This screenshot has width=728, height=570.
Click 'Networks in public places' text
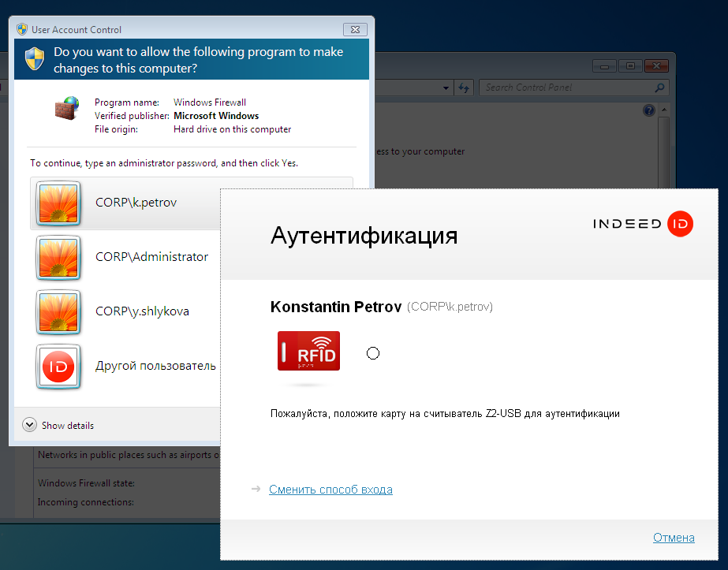click(x=98, y=455)
